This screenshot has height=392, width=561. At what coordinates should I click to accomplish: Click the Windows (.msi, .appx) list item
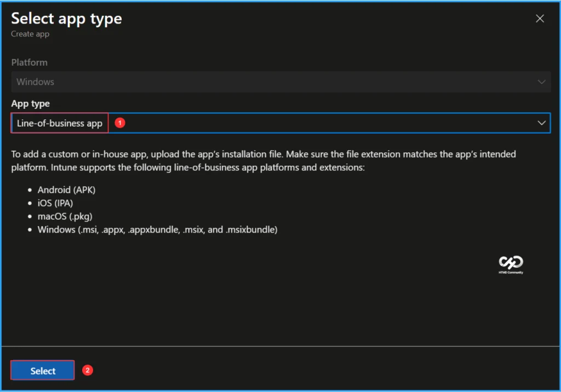pos(157,229)
